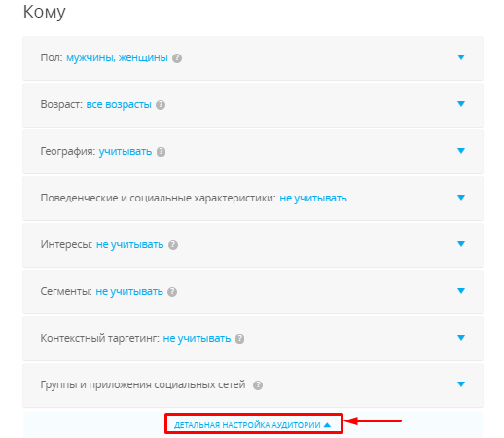Open География section arrow

[461, 151]
